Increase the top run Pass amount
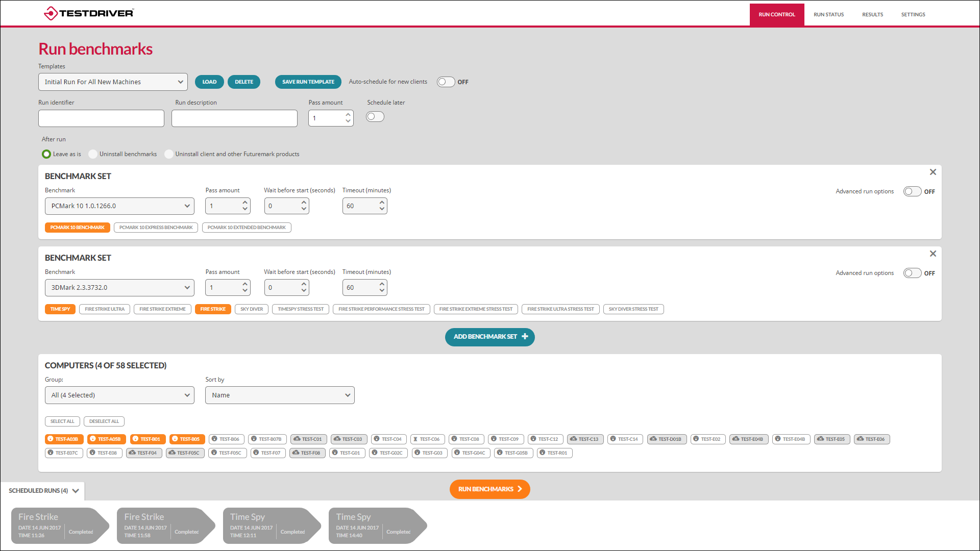This screenshot has width=980, height=551. click(348, 115)
